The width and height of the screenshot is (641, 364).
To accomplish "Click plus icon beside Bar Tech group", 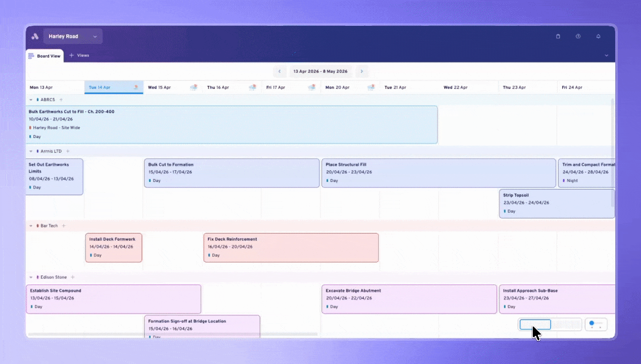I will [64, 226].
